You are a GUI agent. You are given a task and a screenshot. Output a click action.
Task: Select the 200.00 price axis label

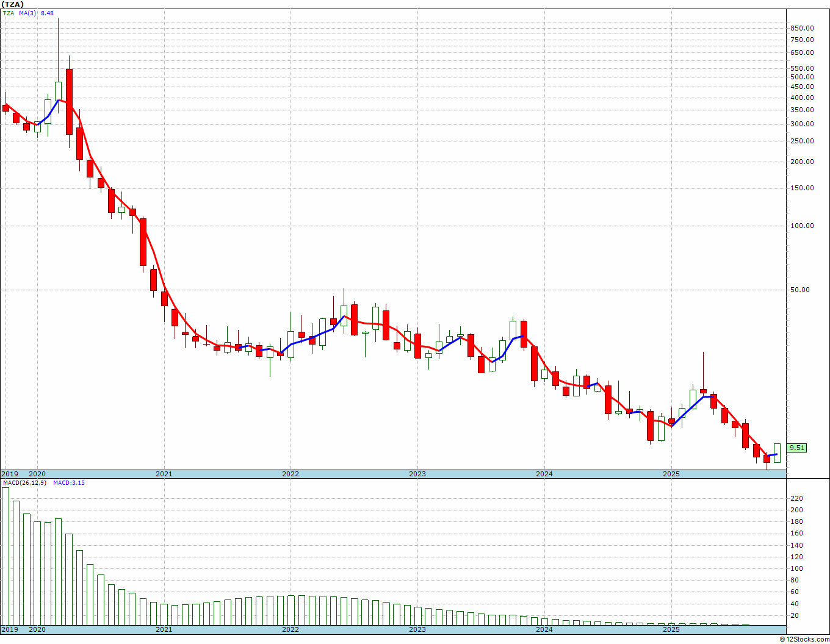click(x=801, y=162)
